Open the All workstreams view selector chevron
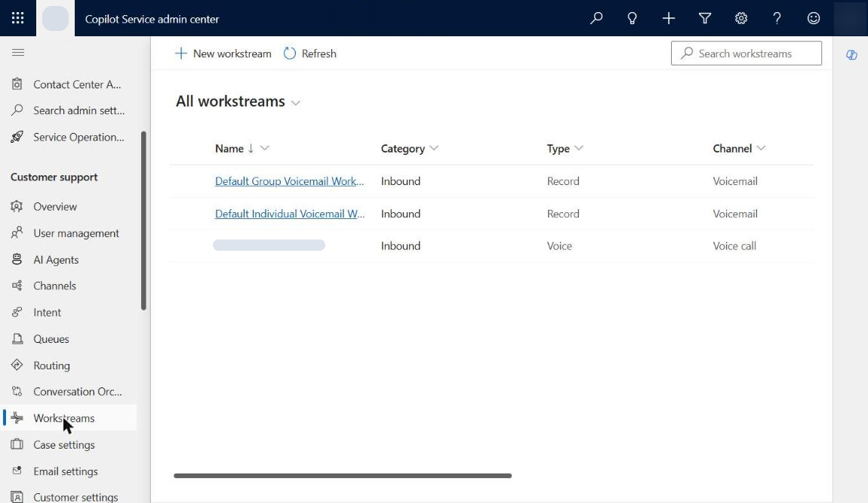Viewport: 868px width, 503px height. pyautogui.click(x=296, y=103)
